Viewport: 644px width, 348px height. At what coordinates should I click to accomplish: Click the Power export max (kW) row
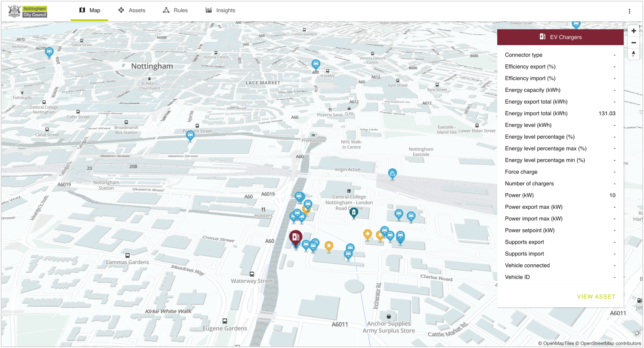click(x=560, y=207)
